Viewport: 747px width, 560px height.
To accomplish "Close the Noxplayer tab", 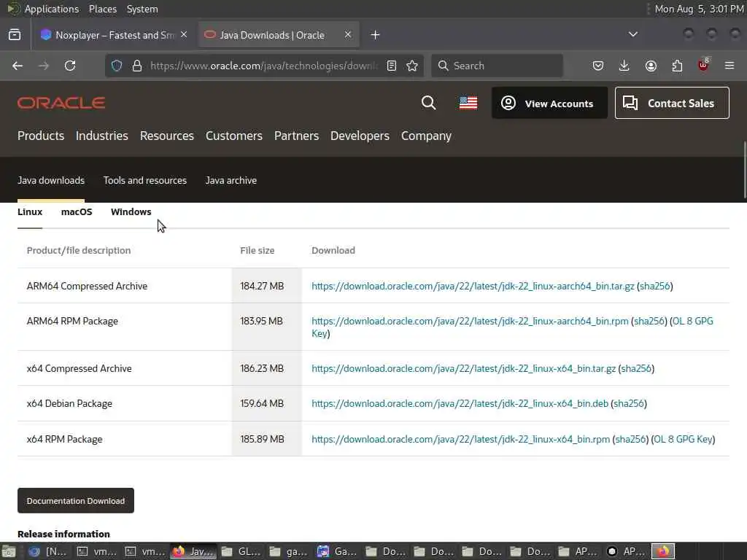I will (x=184, y=35).
